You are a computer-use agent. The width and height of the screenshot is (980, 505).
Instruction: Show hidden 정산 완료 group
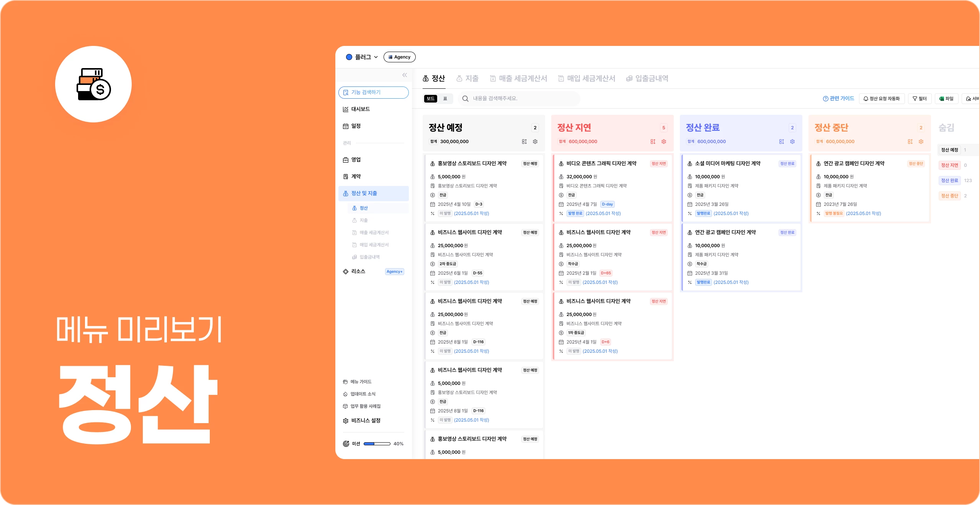click(949, 181)
